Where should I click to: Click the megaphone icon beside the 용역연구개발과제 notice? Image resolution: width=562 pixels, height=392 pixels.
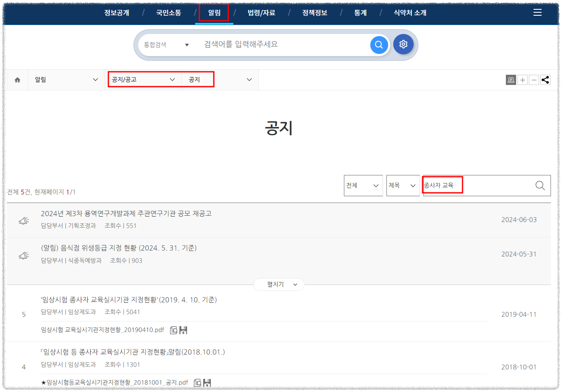[24, 220]
